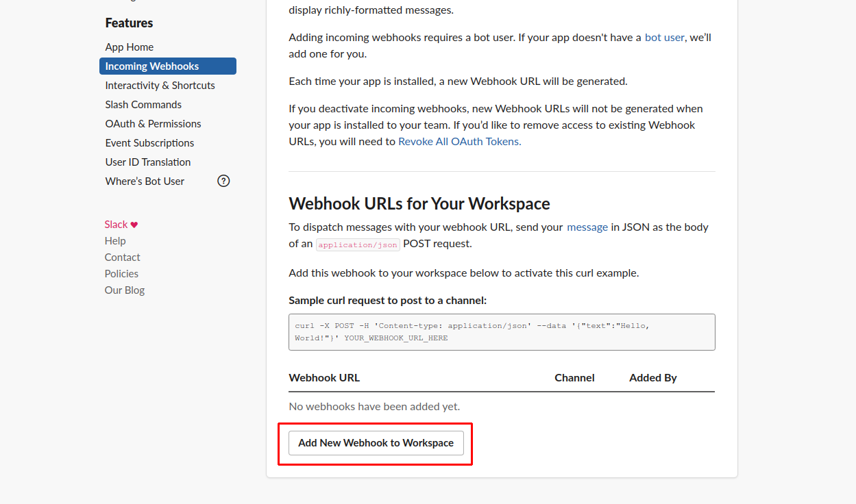Screen dimensions: 856x504
Task: Click the help question mark icon
Action: point(223,181)
